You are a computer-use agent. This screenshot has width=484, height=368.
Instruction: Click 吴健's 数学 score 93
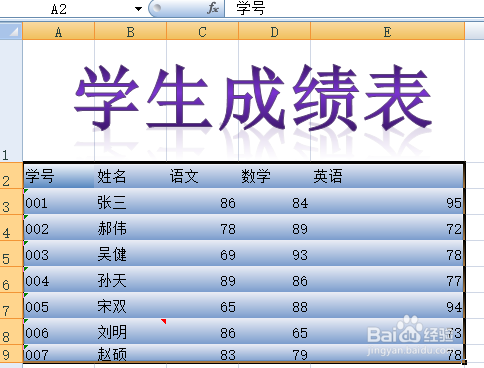pyautogui.click(x=275, y=254)
